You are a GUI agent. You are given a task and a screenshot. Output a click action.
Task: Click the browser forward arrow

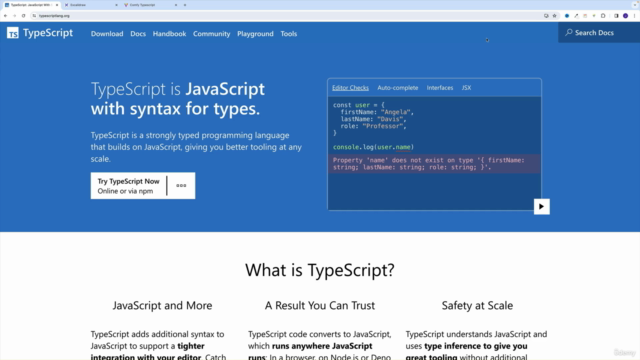coord(14,16)
